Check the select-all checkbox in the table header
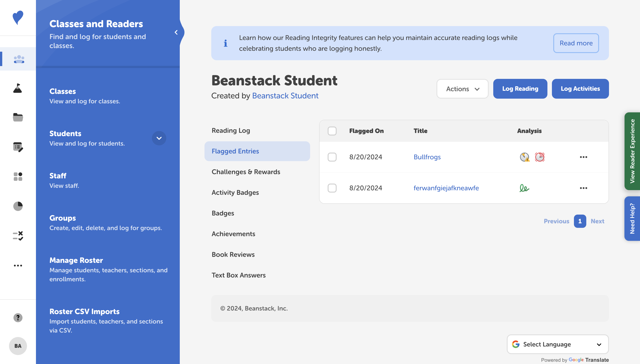Screen dimensions: 640x364 coord(332,131)
